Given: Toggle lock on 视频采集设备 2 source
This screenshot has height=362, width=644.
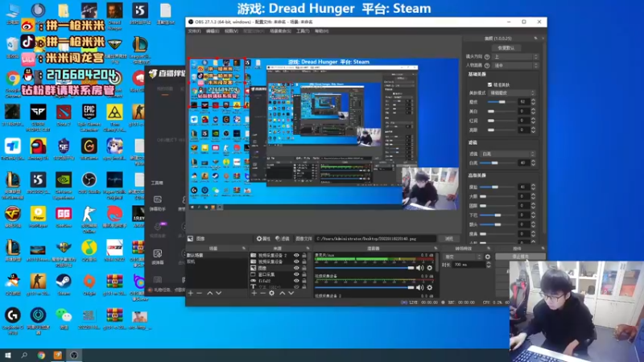Looking at the screenshot, I should (x=304, y=255).
